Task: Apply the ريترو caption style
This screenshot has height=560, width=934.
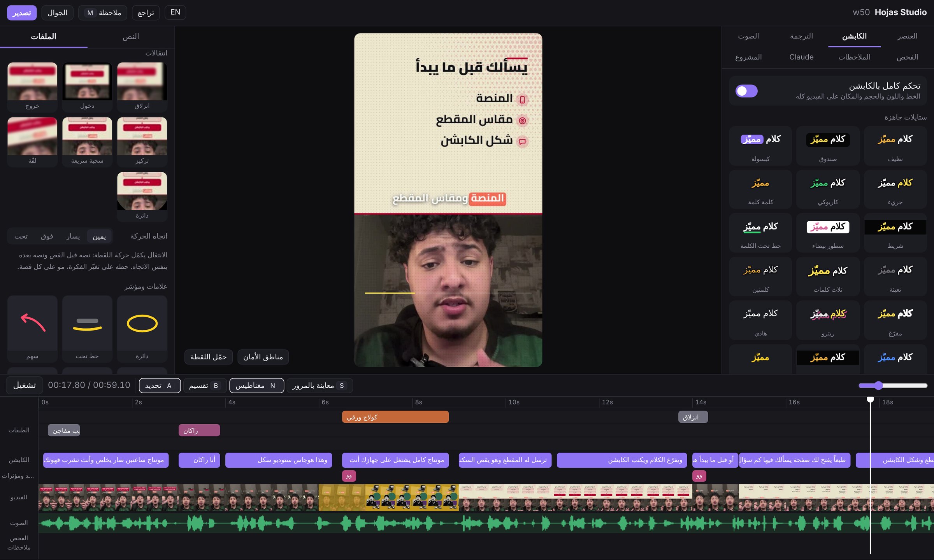Action: (828, 321)
